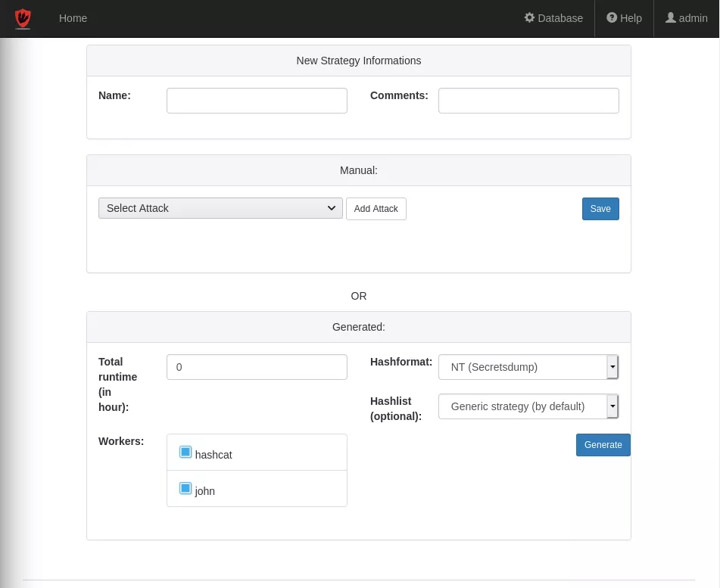
Task: Open the Select Attack dropdown
Action: pyautogui.click(x=220, y=208)
